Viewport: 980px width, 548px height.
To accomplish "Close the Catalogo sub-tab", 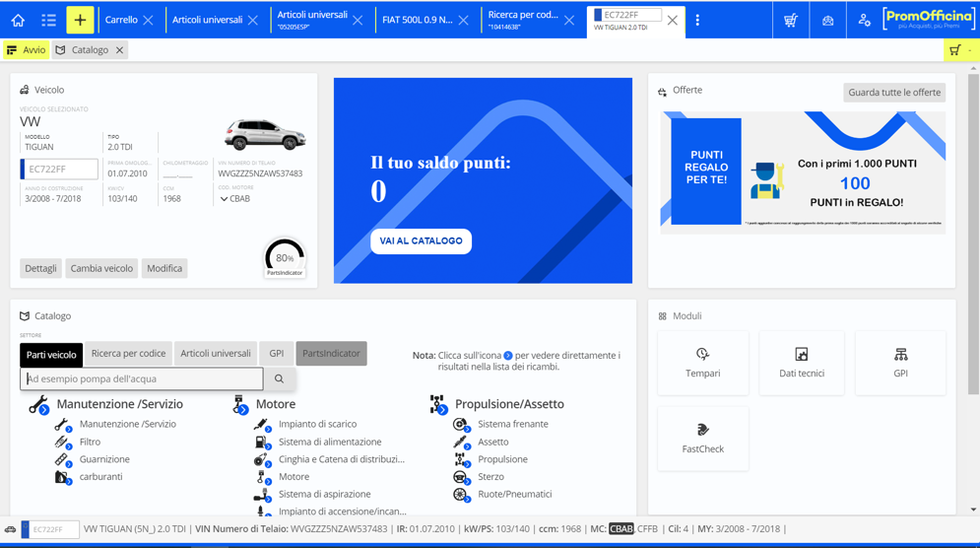I will [x=119, y=50].
